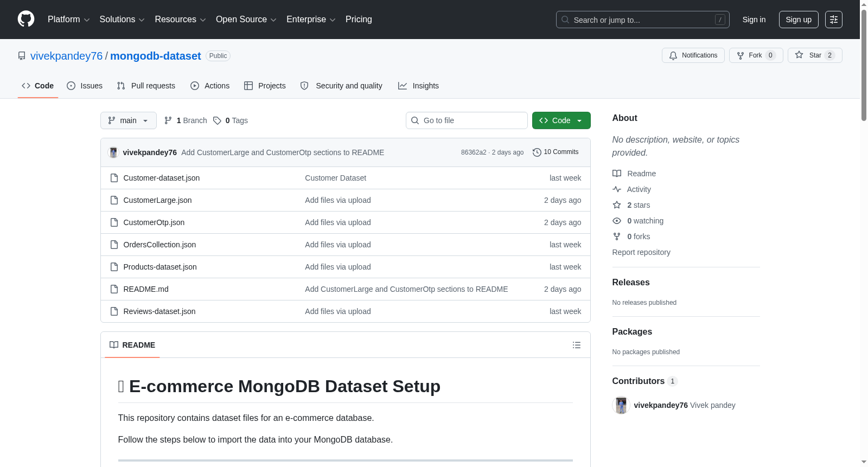The height and width of the screenshot is (467, 868).
Task: Select the README tab header
Action: (x=132, y=345)
